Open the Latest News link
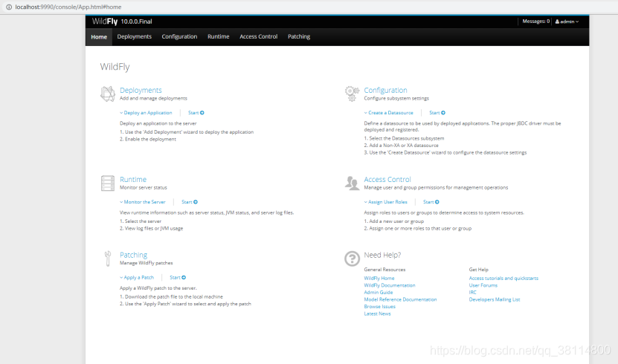 pos(377,313)
